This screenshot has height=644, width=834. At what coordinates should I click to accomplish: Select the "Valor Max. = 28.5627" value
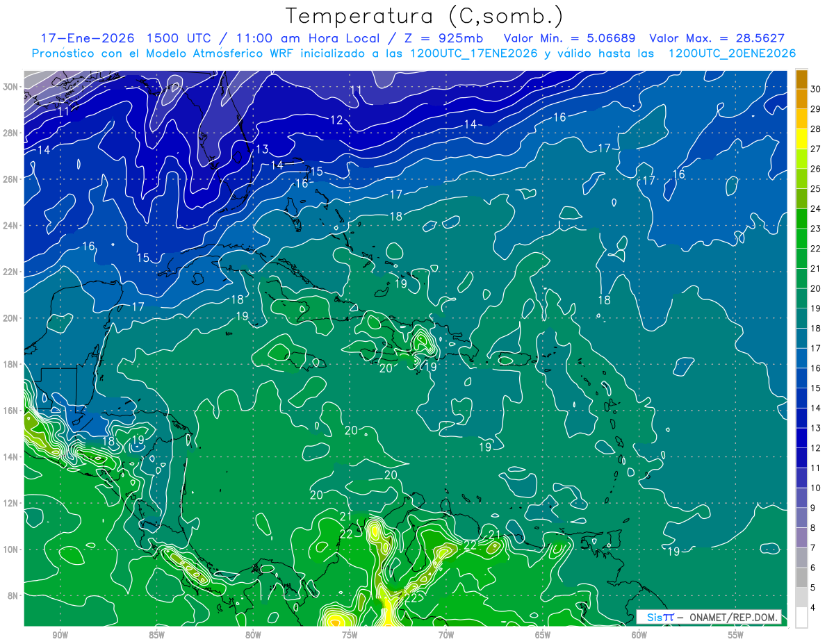[717, 38]
